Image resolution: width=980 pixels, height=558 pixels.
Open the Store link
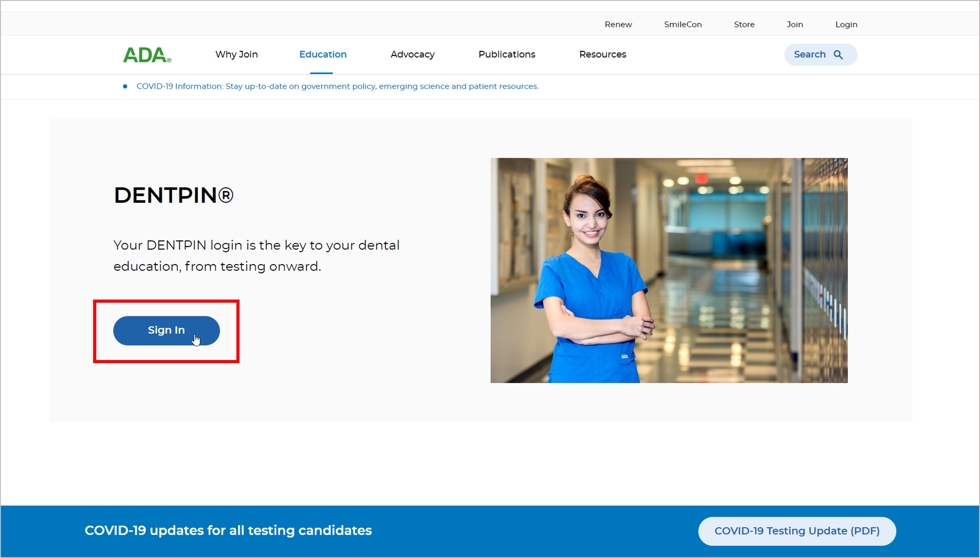[x=744, y=24]
